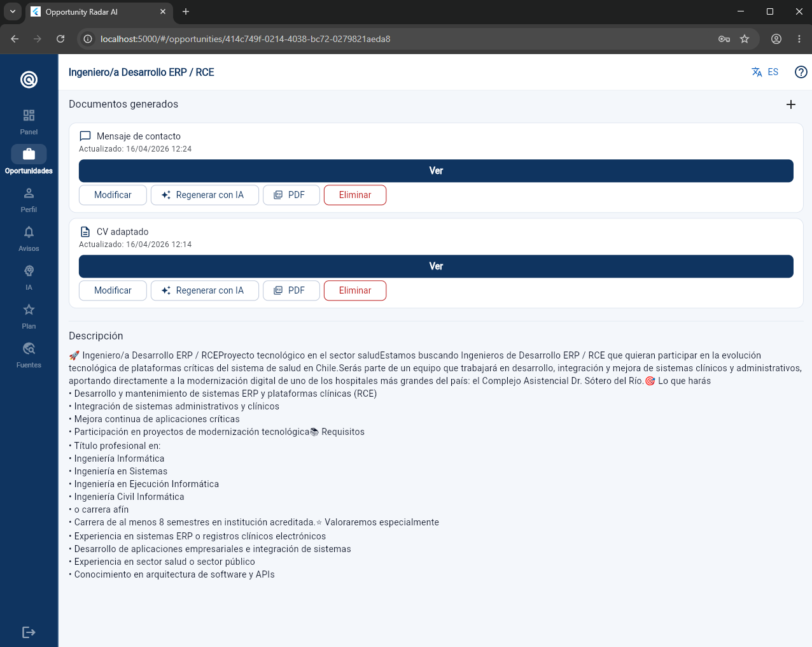Regenerate Mensaje de contacto with IA
This screenshot has width=812, height=647.
(x=205, y=195)
